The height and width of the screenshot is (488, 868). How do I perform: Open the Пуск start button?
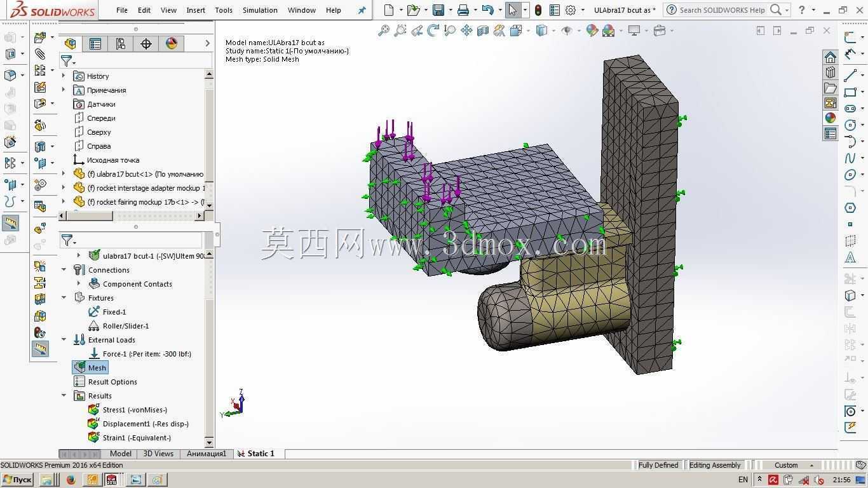coord(17,480)
